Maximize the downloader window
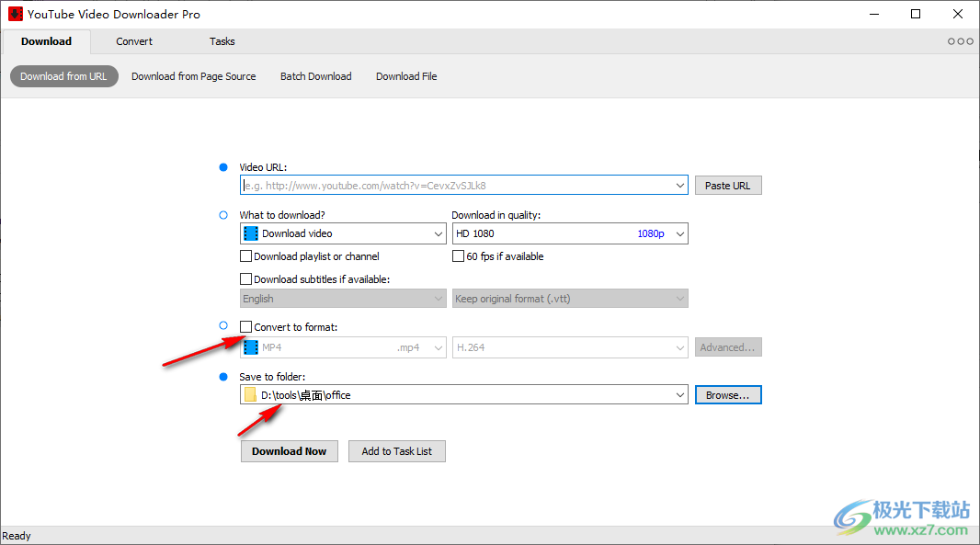 (x=916, y=14)
